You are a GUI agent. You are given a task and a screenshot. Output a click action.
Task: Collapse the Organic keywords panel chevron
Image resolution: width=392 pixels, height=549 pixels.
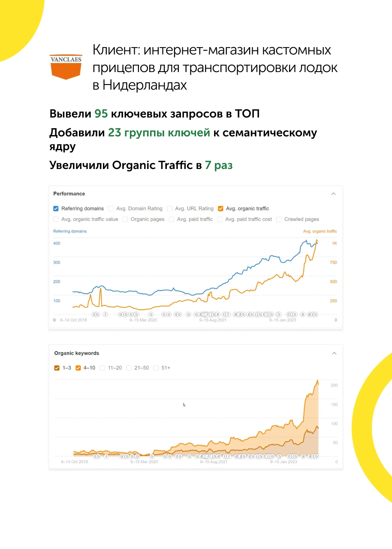[334, 353]
